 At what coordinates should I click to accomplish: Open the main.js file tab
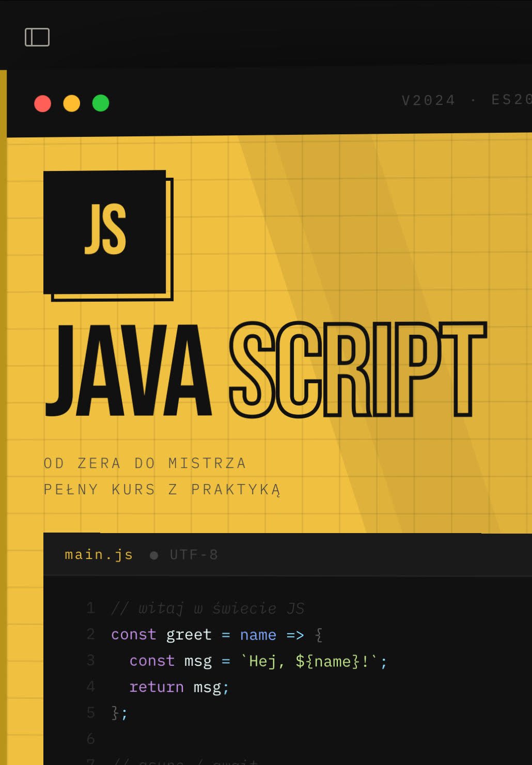tap(99, 555)
